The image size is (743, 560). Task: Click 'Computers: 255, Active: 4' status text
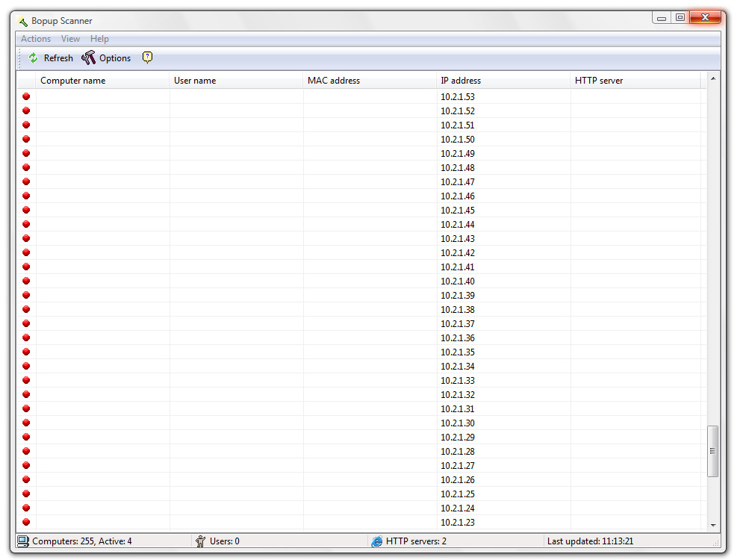tap(82, 541)
